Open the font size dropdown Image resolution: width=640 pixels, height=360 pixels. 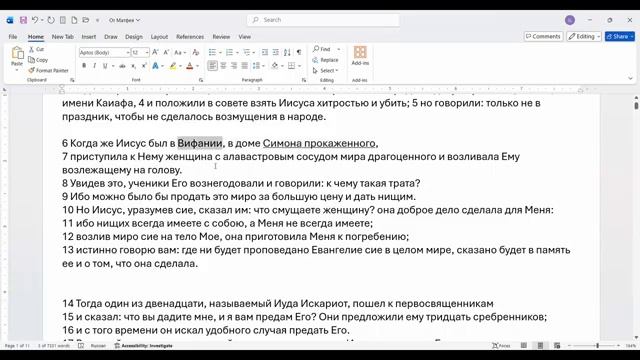147,53
